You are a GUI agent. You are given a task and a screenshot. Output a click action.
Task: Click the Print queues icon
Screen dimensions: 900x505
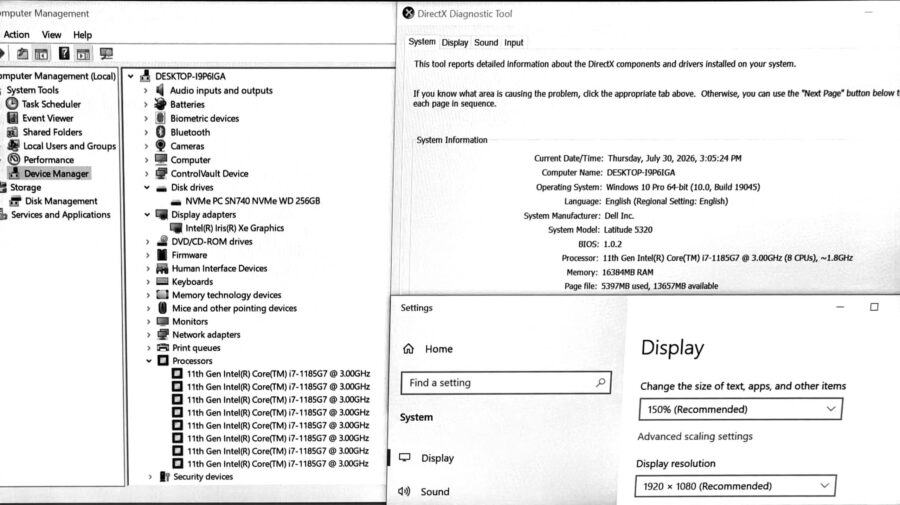coord(163,347)
